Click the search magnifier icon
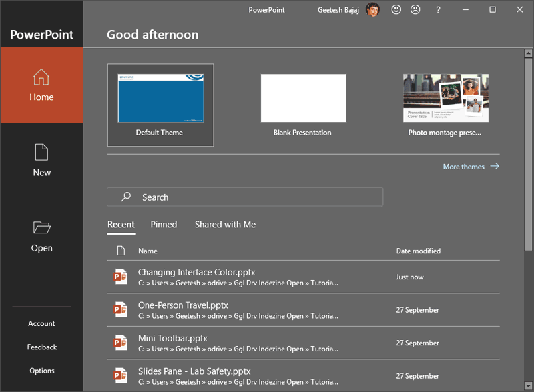Image resolution: width=534 pixels, height=392 pixels. pyautogui.click(x=125, y=197)
